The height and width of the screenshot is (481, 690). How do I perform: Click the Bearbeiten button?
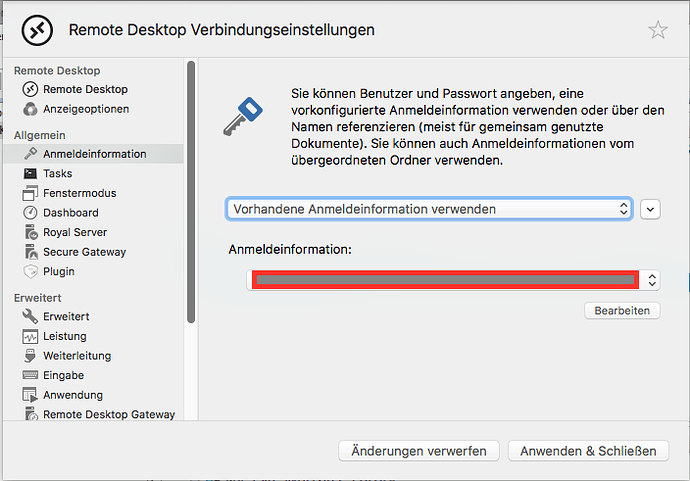coord(622,311)
